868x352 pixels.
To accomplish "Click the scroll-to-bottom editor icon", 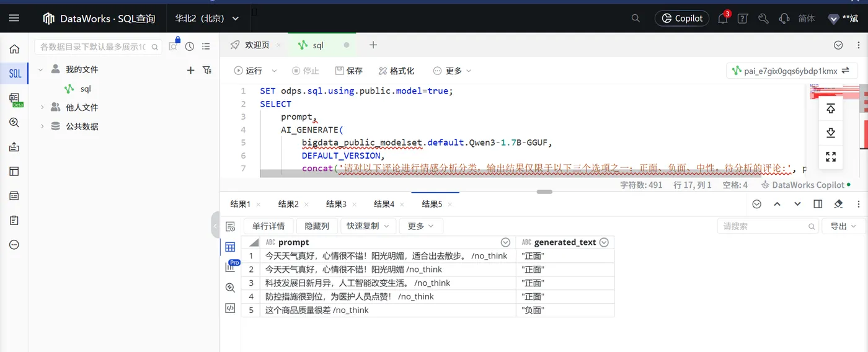I will click(x=831, y=133).
